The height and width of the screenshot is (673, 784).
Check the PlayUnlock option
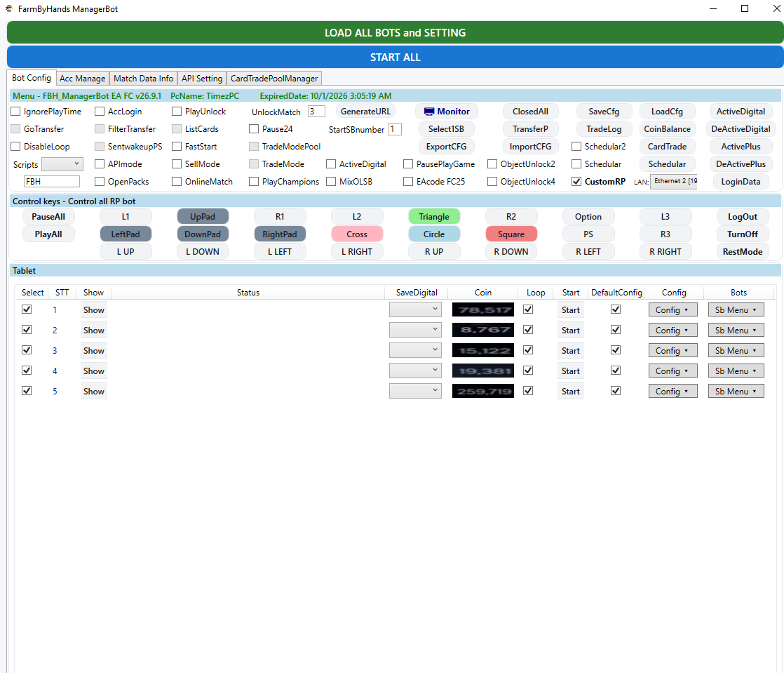177,112
